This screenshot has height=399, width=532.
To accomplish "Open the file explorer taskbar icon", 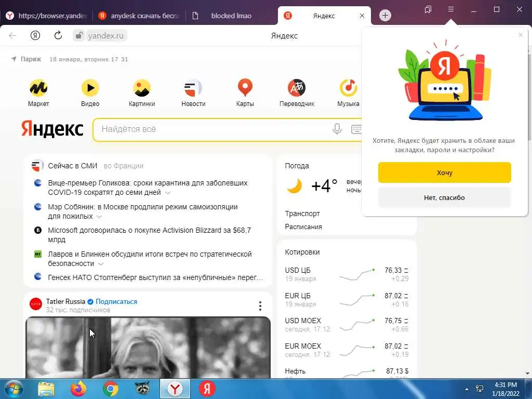I will click(x=46, y=389).
